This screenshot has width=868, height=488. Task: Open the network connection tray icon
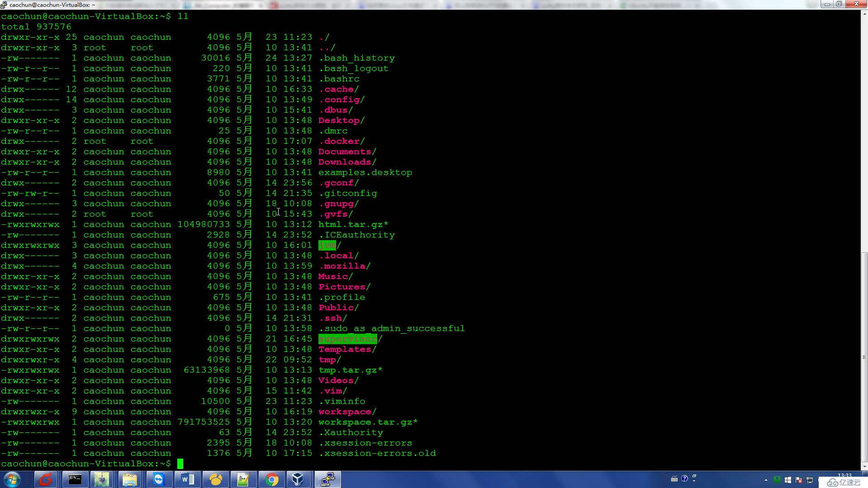(809, 480)
